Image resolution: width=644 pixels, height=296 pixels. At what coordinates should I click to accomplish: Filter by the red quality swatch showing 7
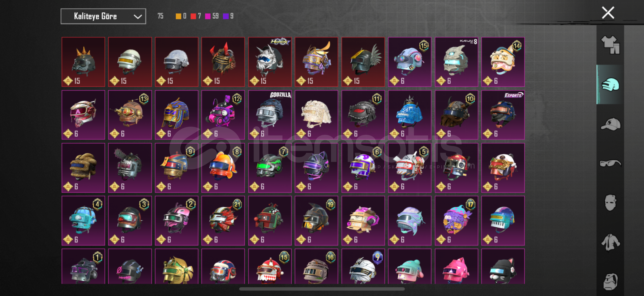point(196,16)
